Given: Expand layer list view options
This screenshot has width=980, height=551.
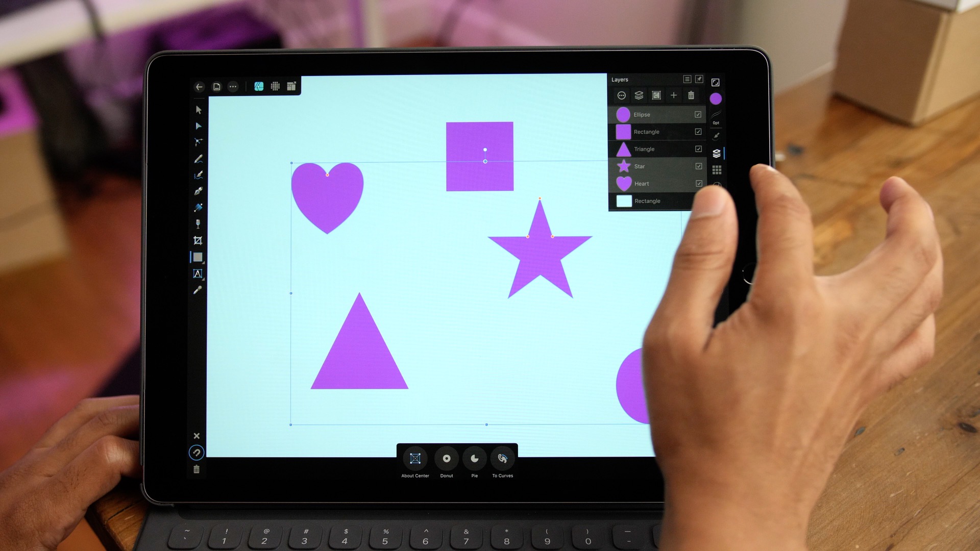Looking at the screenshot, I should coord(687,80).
